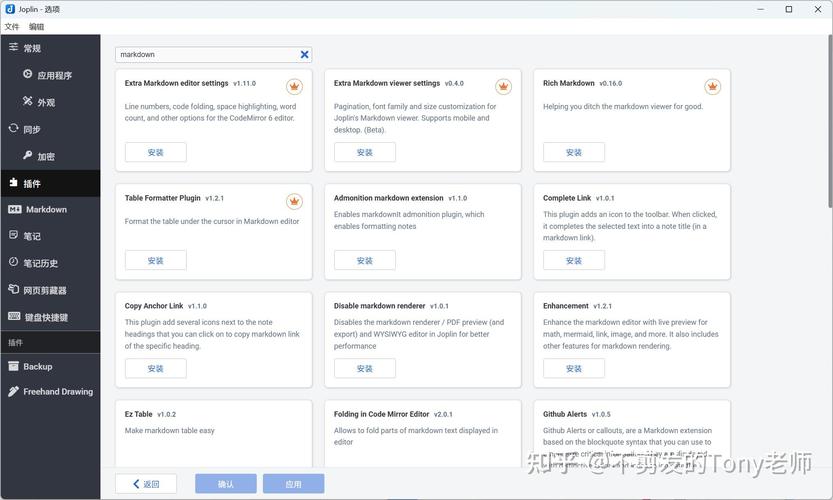Open 笔记历史 settings

click(x=50, y=263)
